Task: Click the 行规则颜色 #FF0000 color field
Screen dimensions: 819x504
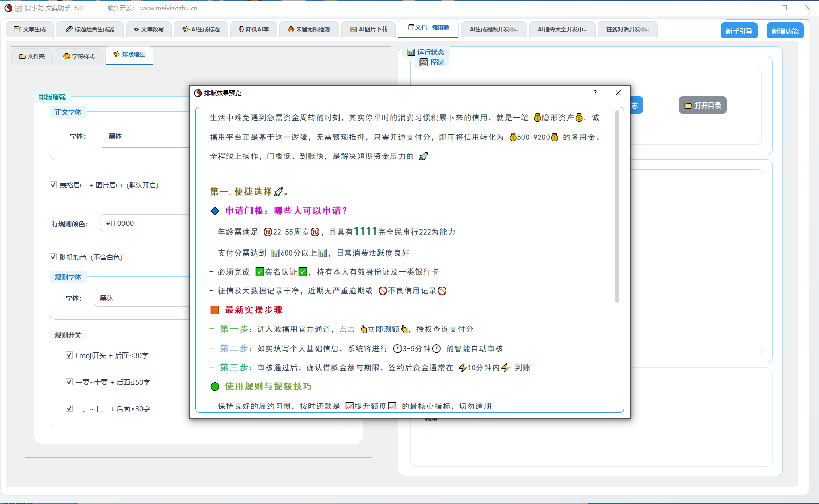Action: (x=145, y=223)
